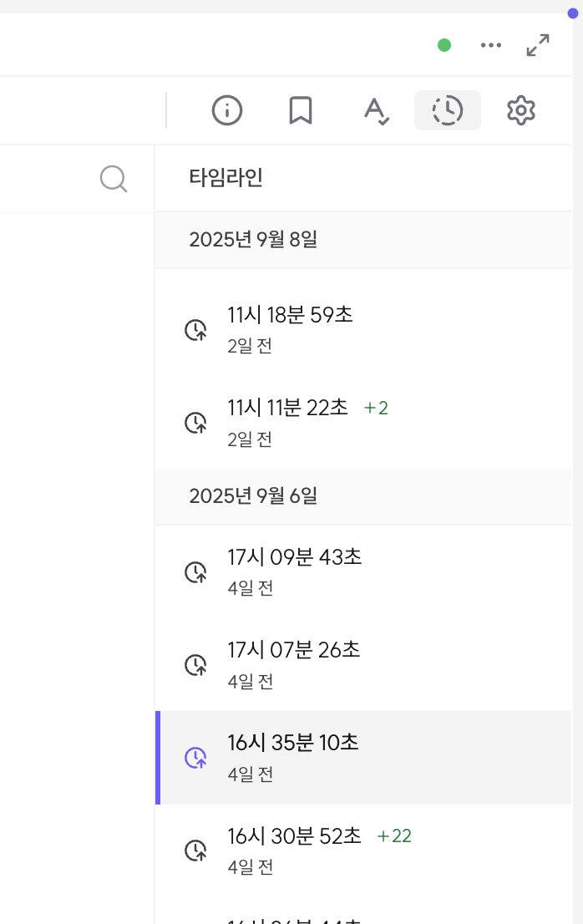Click the search magnifier icon
583x924 pixels.
tap(114, 178)
